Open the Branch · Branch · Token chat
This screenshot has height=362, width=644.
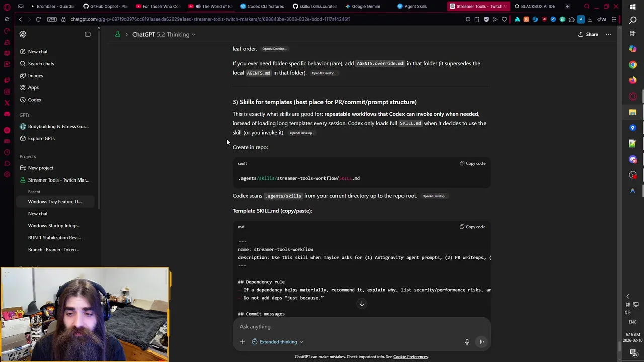(54, 250)
